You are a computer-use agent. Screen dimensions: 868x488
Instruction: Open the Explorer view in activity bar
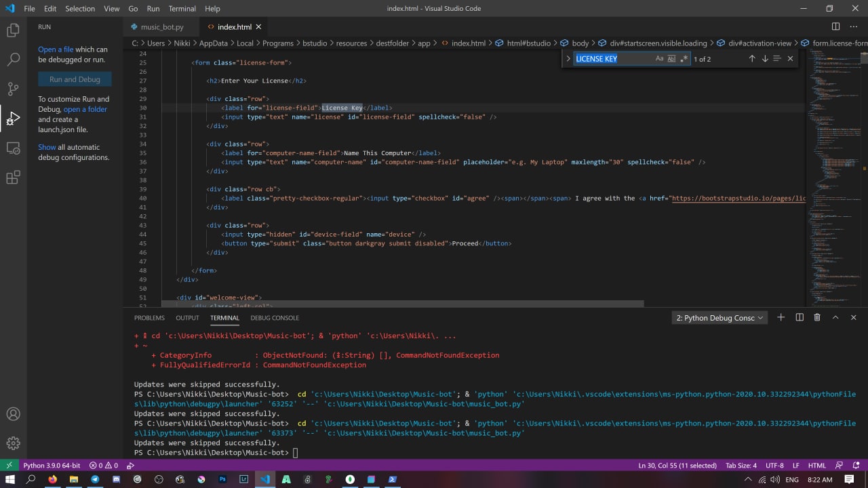(13, 30)
